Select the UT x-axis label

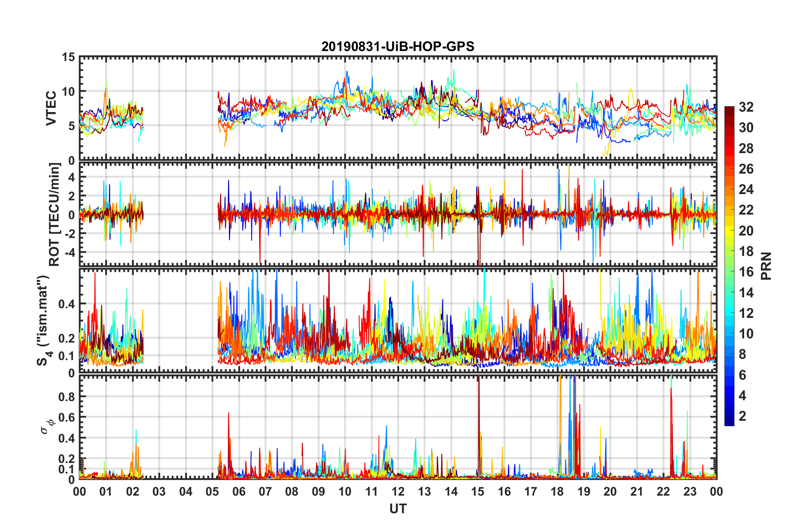tap(398, 509)
